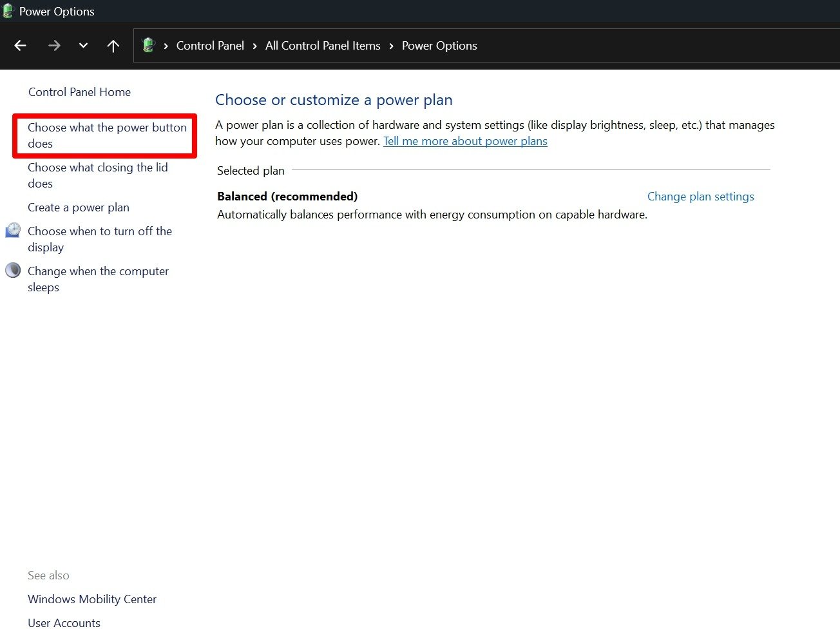The height and width of the screenshot is (638, 840).
Task: Open Tell me more about power plans
Action: (465, 141)
